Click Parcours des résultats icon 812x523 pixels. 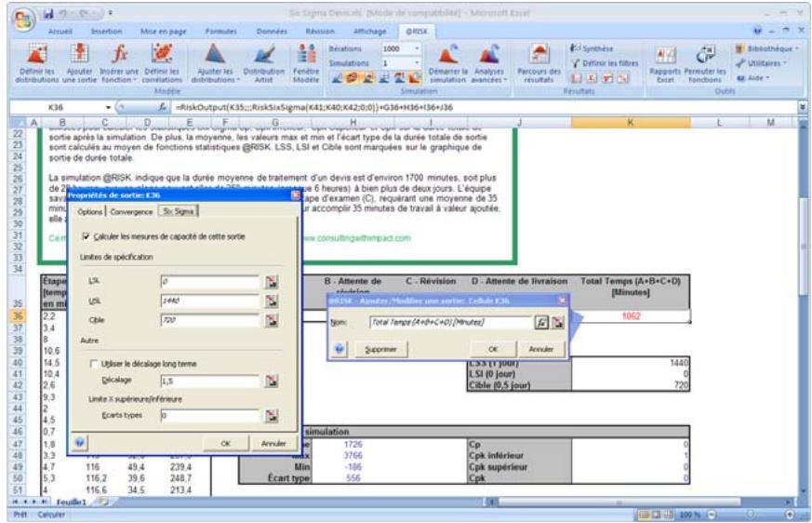[539, 63]
